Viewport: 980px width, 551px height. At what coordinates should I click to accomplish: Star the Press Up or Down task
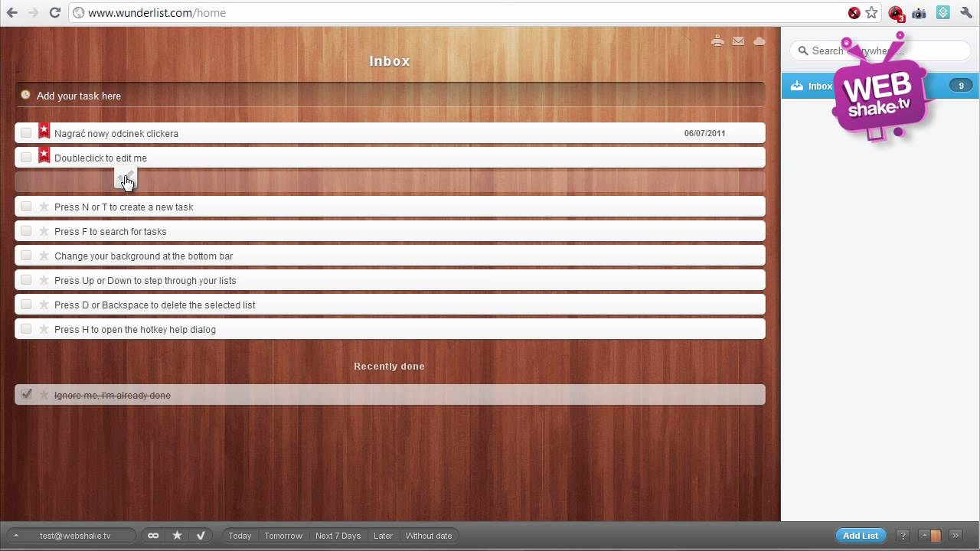click(x=44, y=280)
